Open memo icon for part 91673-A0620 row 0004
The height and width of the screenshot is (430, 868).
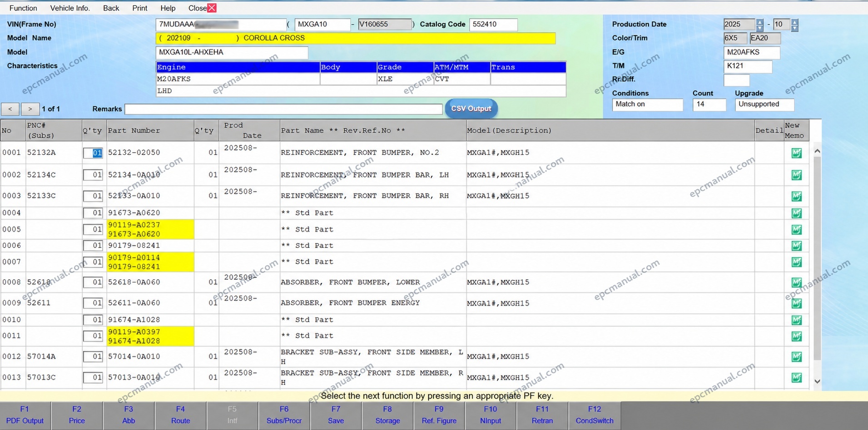(x=796, y=213)
